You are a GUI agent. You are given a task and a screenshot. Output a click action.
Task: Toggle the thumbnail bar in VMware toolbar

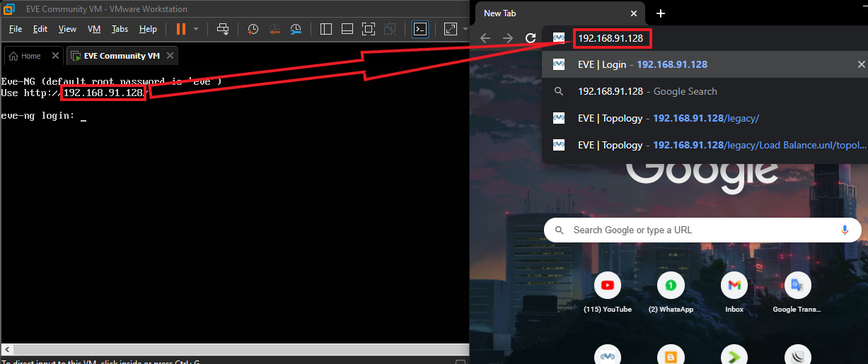(347, 29)
